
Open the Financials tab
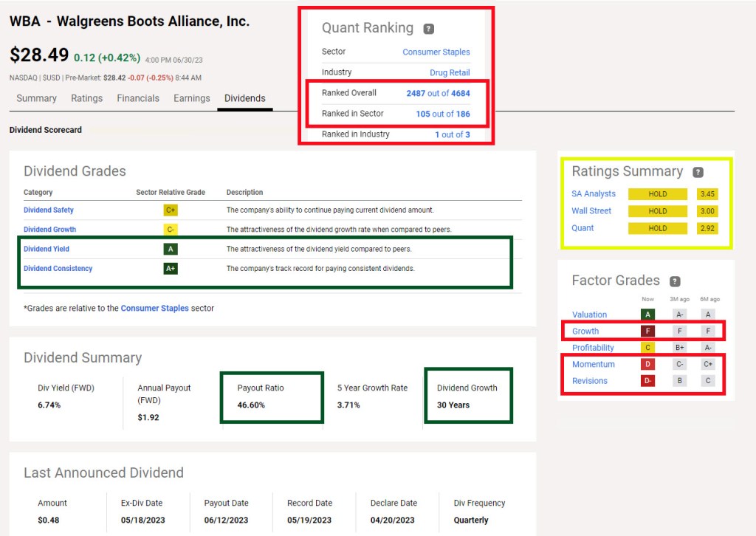pyautogui.click(x=138, y=98)
